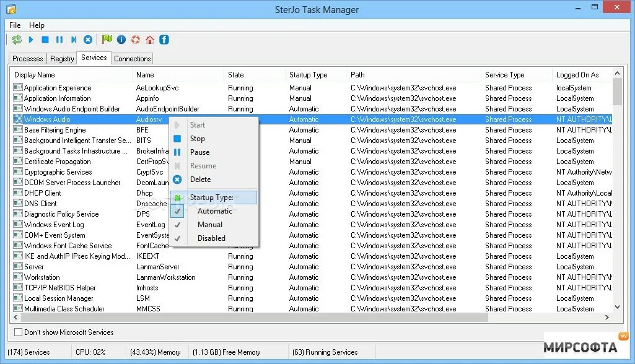Click the (174) Services status bar entry
Image resolution: width=635 pixels, height=364 pixels.
(28, 352)
